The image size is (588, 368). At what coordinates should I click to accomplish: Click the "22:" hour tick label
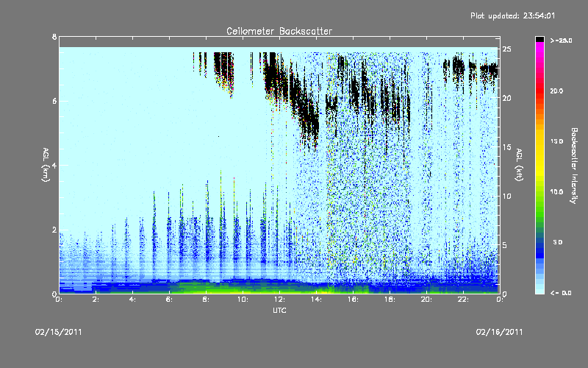(464, 300)
